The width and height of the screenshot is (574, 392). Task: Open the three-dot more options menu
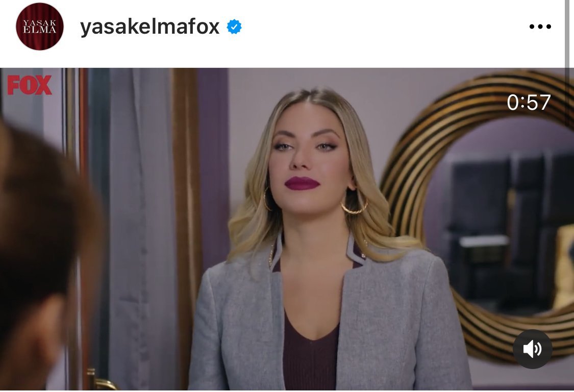coord(540,27)
